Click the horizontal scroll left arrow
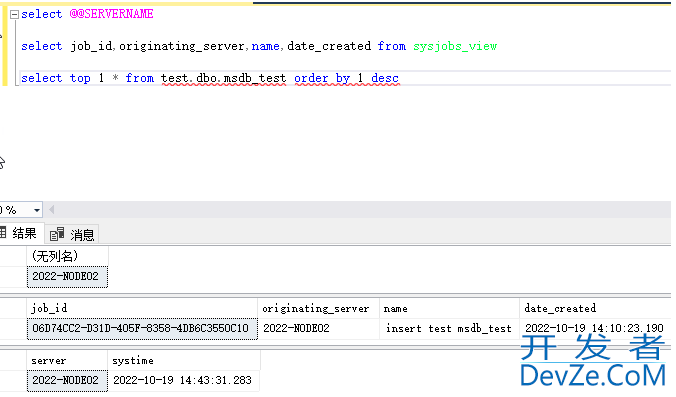 coord(52,210)
